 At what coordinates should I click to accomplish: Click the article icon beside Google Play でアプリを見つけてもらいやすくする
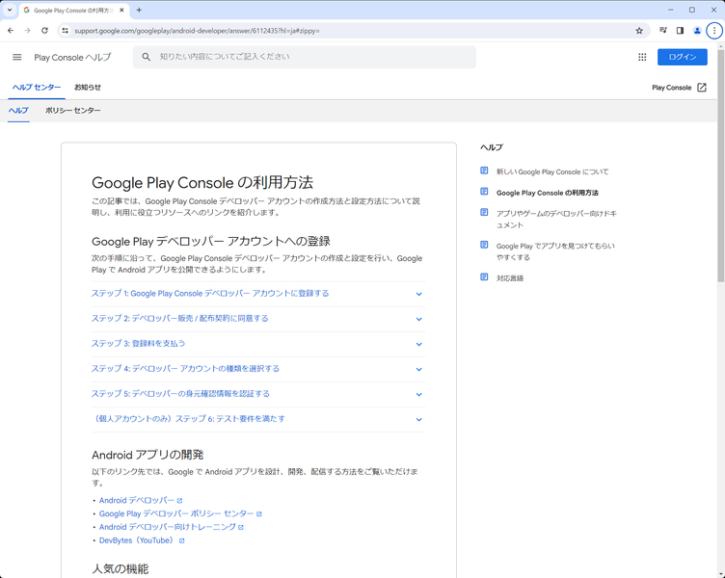(484, 245)
